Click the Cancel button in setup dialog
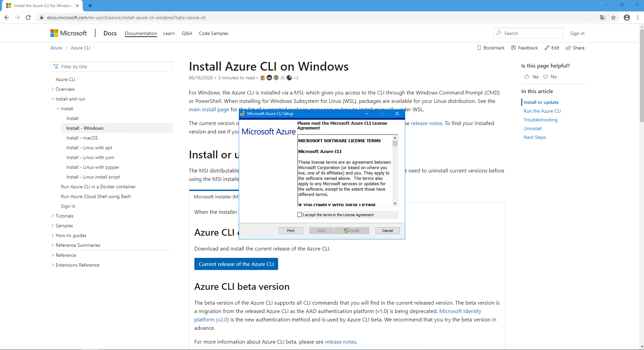Screen dimensions: 644x350 tap(387, 231)
